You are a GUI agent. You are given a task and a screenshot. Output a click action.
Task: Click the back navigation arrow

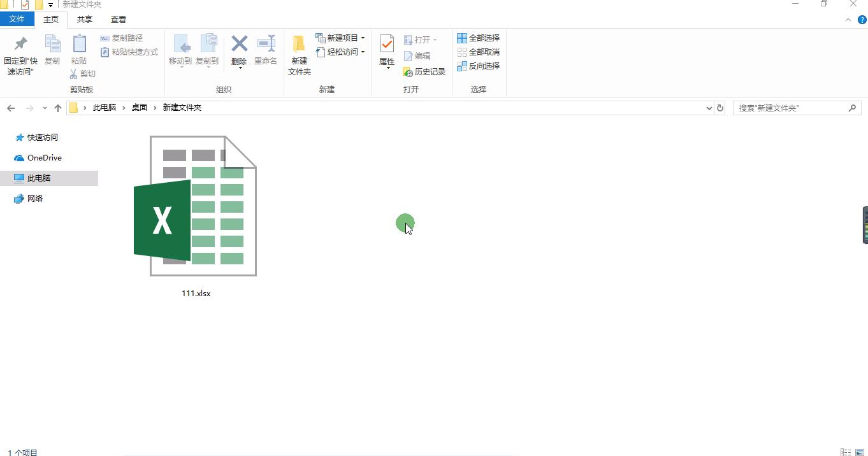tap(10, 108)
